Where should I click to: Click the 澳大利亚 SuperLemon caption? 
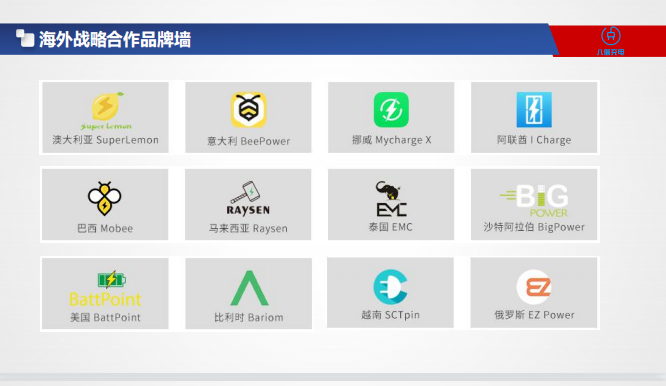[x=105, y=140]
